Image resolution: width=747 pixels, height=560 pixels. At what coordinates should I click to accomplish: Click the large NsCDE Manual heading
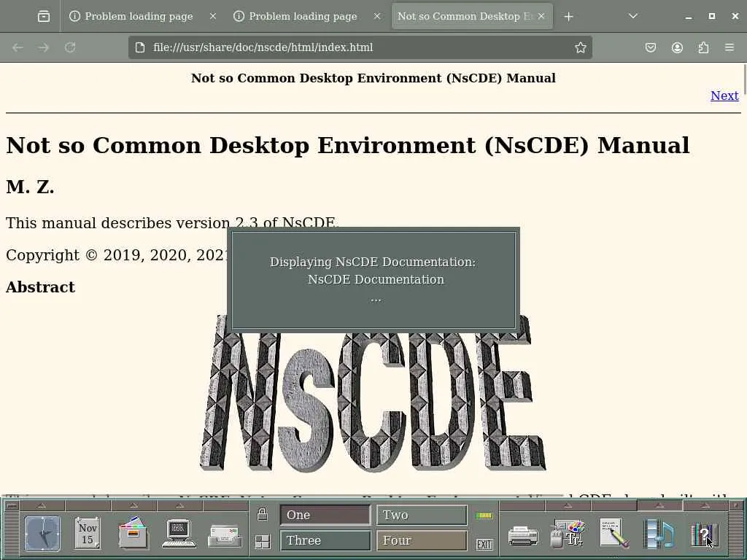point(348,145)
